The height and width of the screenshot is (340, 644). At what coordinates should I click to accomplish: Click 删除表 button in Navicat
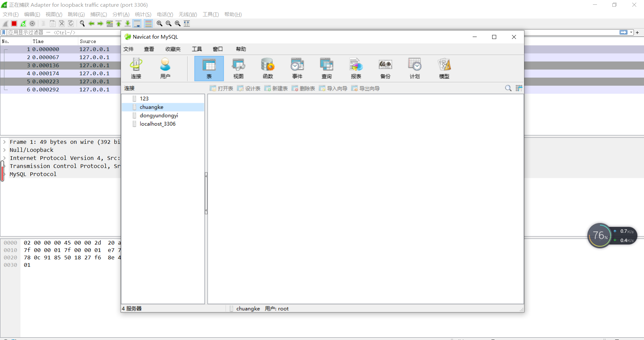click(303, 88)
